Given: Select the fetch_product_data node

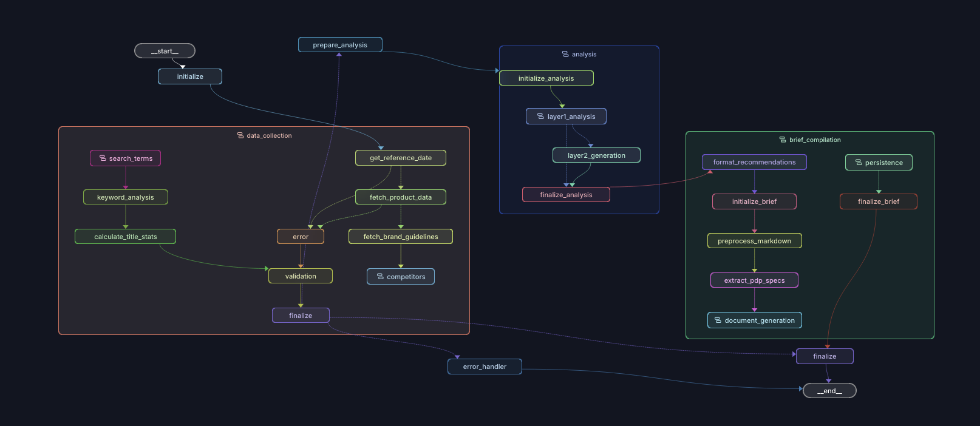Looking at the screenshot, I should [401, 197].
